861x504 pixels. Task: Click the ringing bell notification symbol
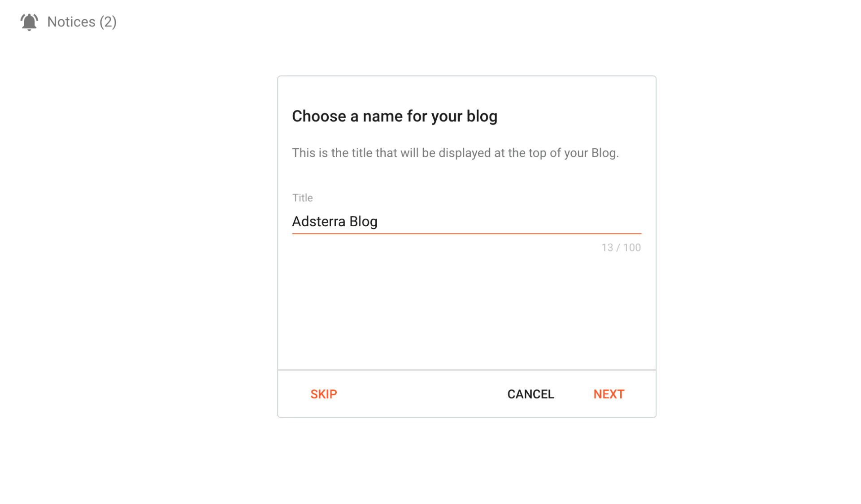[29, 21]
